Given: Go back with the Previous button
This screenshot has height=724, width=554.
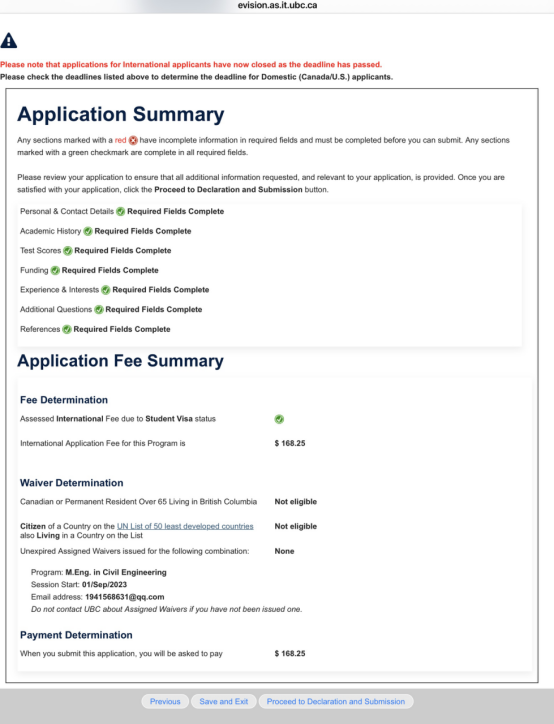Looking at the screenshot, I should tap(165, 701).
